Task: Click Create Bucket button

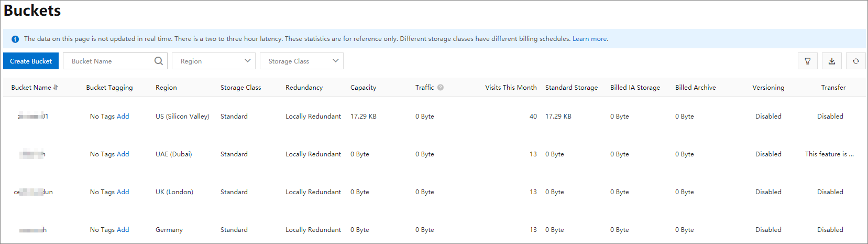Action: coord(31,61)
